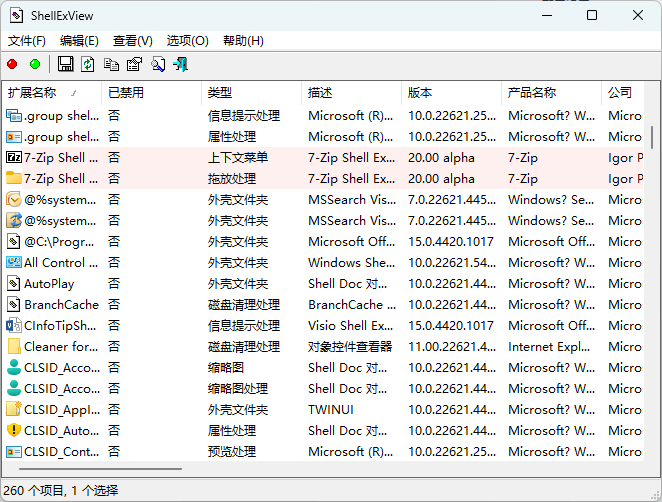662x502 pixels.
Task: Open the 查看(V) menu
Action: pyautogui.click(x=133, y=41)
